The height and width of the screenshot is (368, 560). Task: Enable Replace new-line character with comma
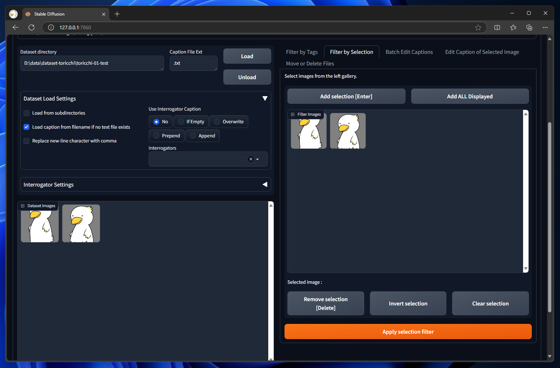(26, 141)
